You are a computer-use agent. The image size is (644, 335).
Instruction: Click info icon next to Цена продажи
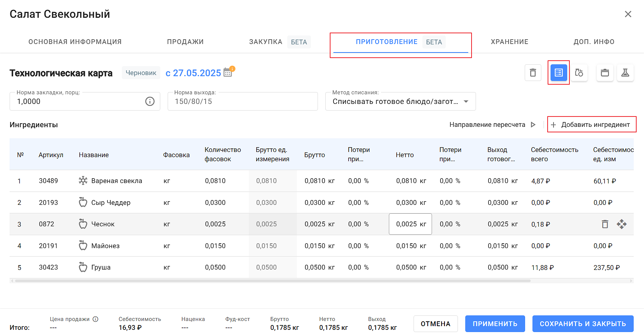(96, 319)
